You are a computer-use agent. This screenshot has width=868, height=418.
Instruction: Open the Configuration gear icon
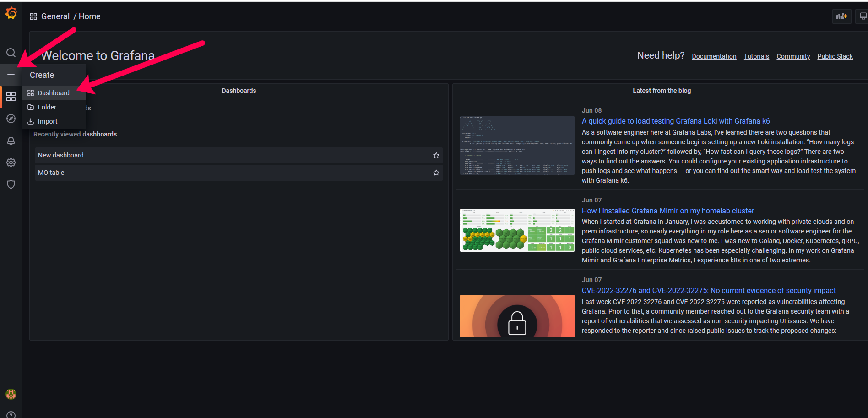click(11, 163)
